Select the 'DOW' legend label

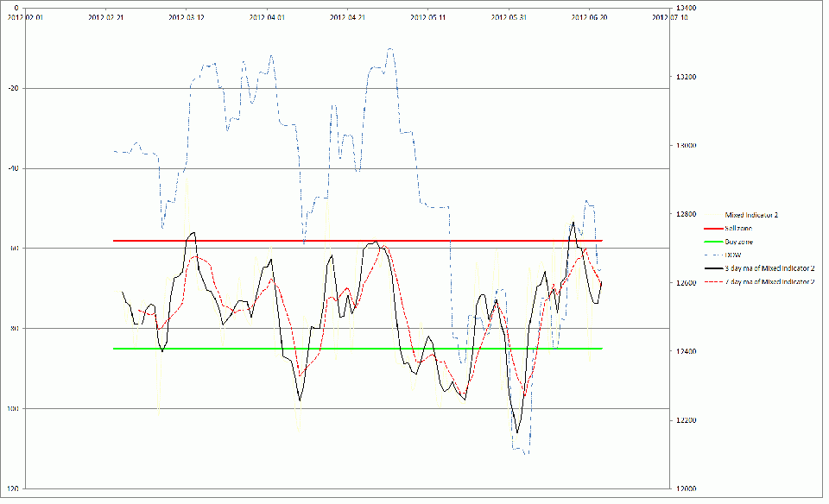[x=733, y=255]
